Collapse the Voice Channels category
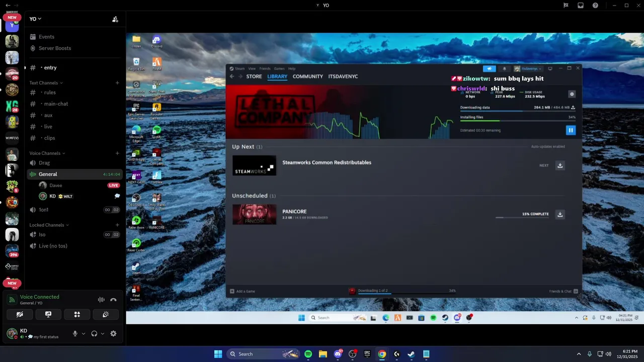This screenshot has width=644, height=362. pyautogui.click(x=47, y=153)
